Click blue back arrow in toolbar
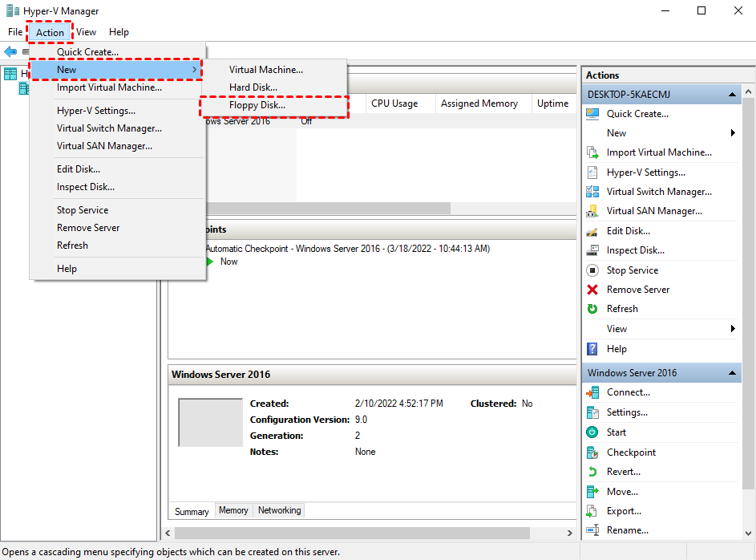The width and height of the screenshot is (756, 560). (10, 51)
